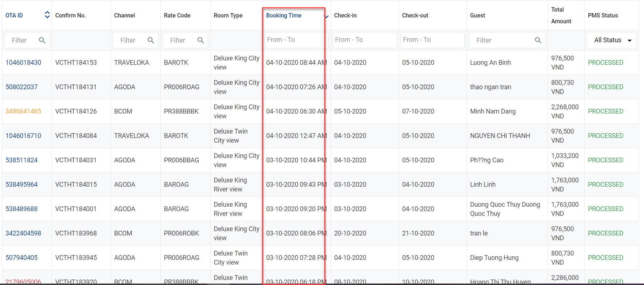Click rate code PR388BBBK for Minh Nam Dang
Image resolution: width=644 pixels, height=285 pixels.
pos(181,111)
